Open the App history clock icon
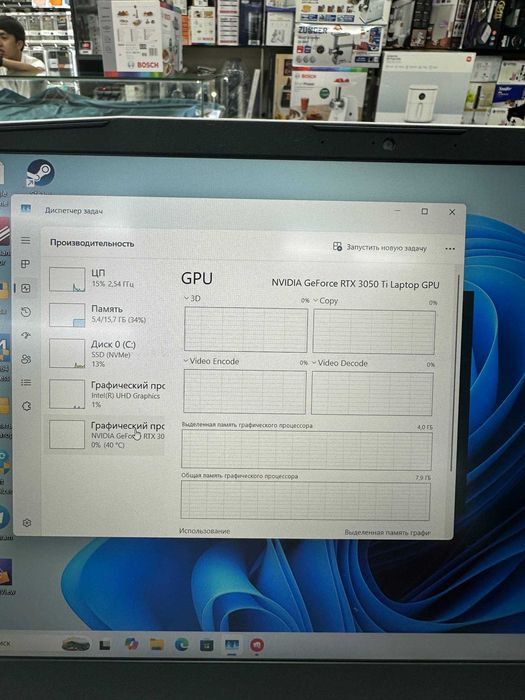Image resolution: width=525 pixels, height=700 pixels. [26, 312]
